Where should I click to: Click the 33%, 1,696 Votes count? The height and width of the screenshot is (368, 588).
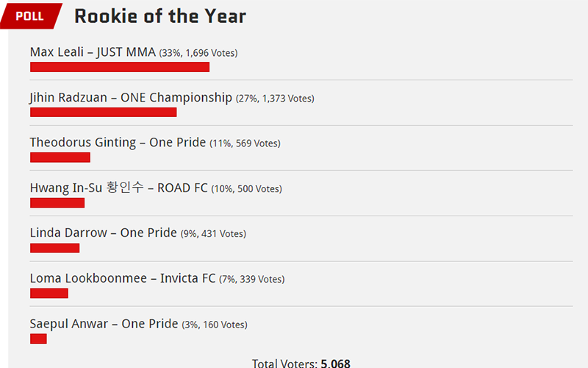pyautogui.click(x=198, y=53)
